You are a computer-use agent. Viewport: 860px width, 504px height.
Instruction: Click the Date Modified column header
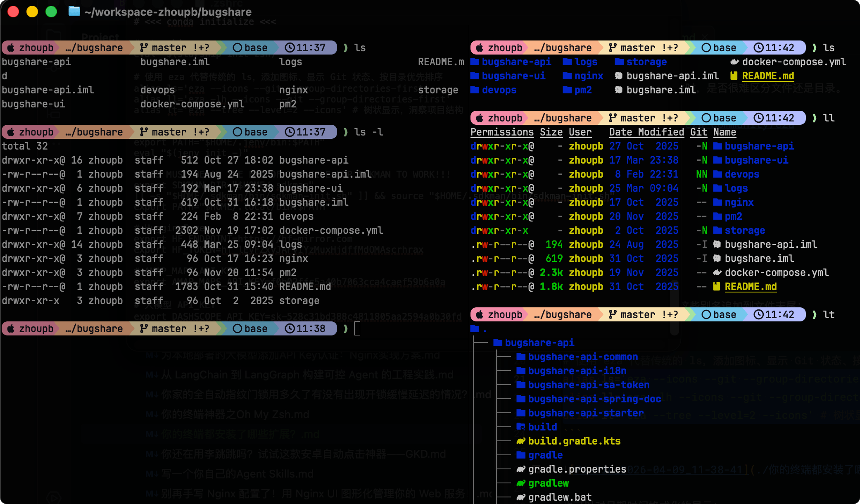[x=646, y=132]
